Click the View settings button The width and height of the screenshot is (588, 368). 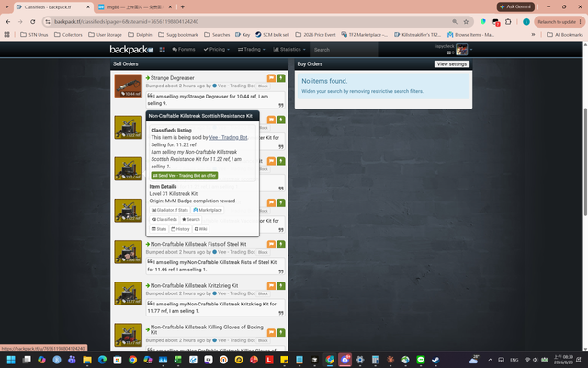[451, 64]
